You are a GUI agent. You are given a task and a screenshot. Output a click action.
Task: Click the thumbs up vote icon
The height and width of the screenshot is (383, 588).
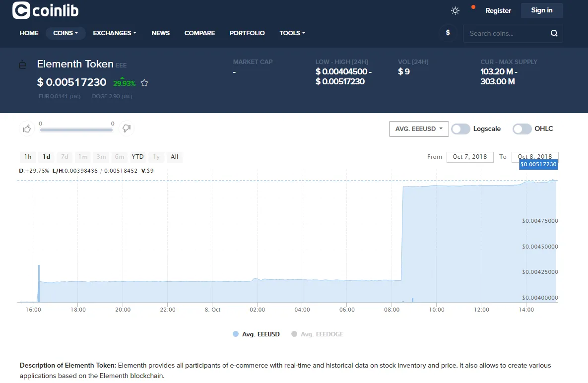coord(27,129)
